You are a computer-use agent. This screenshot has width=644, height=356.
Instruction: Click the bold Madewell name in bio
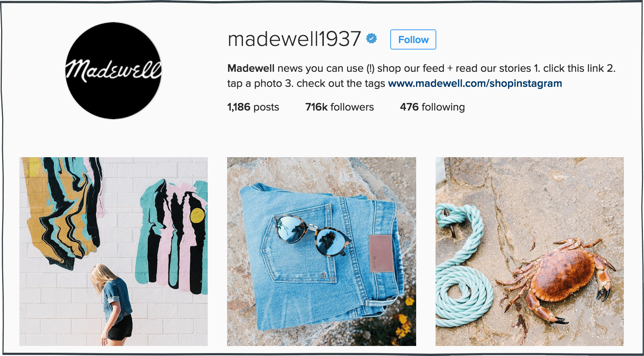251,68
